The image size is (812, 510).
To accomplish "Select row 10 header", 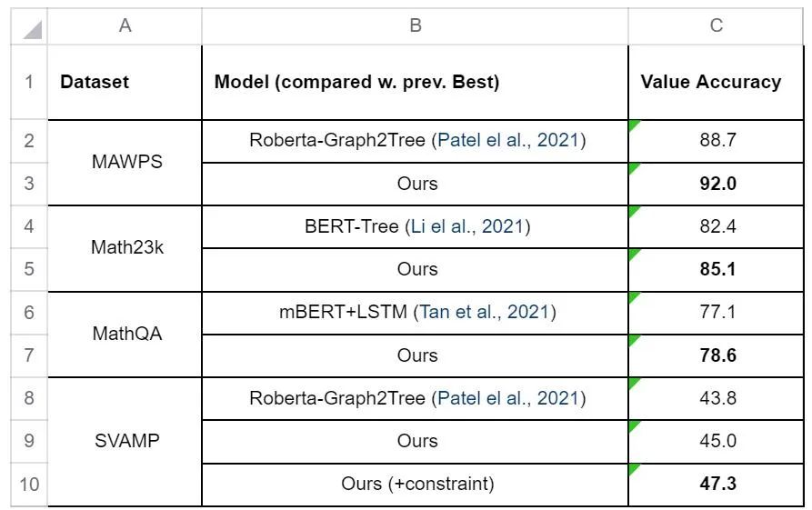I will click(29, 484).
